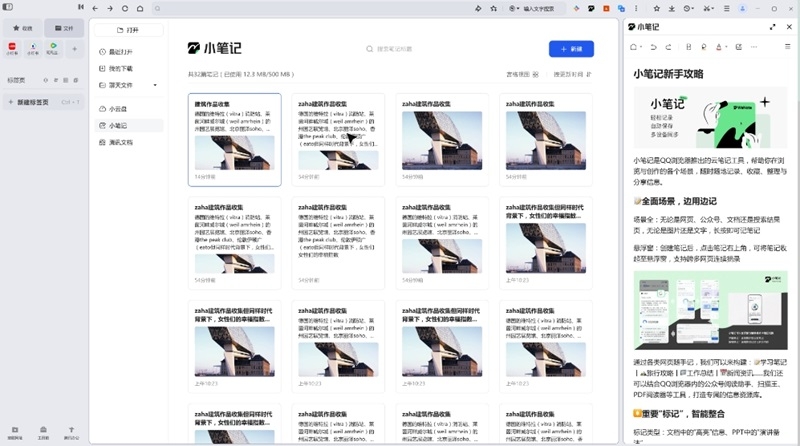800x446 pixels.
Task: Click the pin icon in address bar
Action: pyautogui.click(x=478, y=8)
